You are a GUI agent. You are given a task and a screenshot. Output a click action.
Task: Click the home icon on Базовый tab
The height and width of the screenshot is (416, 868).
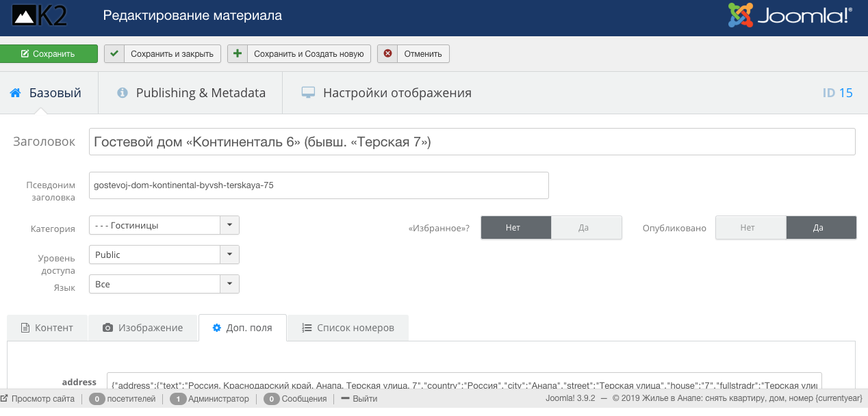pos(15,92)
